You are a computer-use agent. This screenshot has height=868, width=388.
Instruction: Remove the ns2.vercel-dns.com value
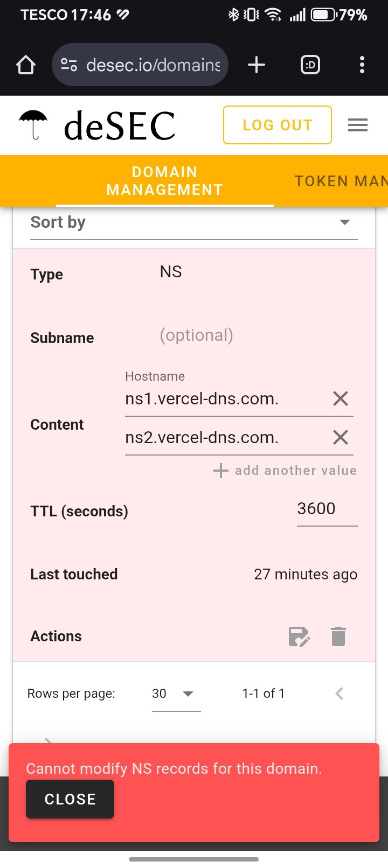coord(340,437)
